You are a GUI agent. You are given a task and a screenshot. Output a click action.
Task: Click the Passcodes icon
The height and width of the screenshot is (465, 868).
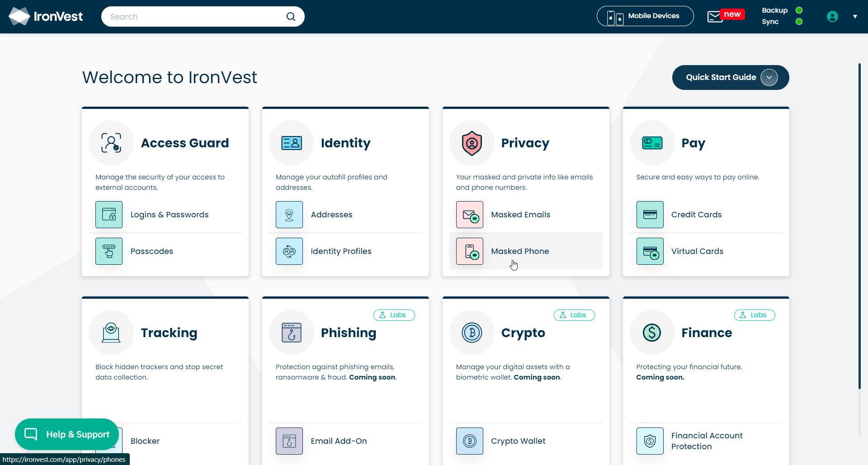[109, 251]
